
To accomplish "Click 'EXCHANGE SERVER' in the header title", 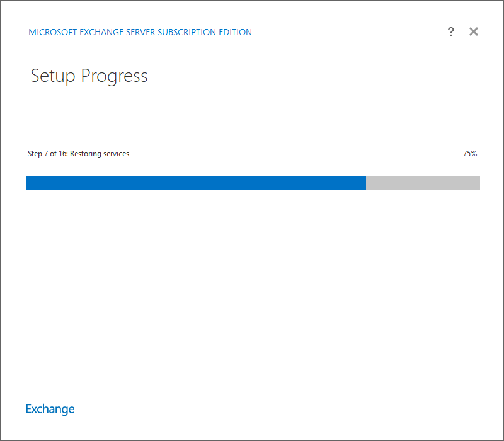I will (x=117, y=32).
